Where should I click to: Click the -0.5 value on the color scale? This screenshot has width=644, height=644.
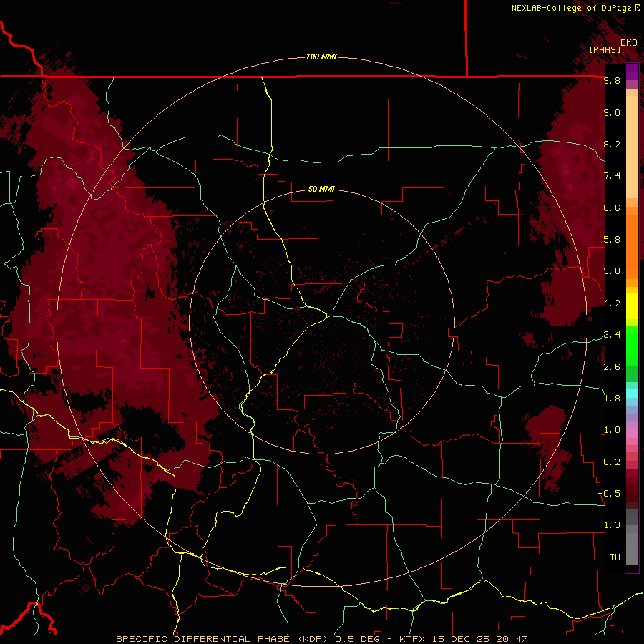[610, 494]
